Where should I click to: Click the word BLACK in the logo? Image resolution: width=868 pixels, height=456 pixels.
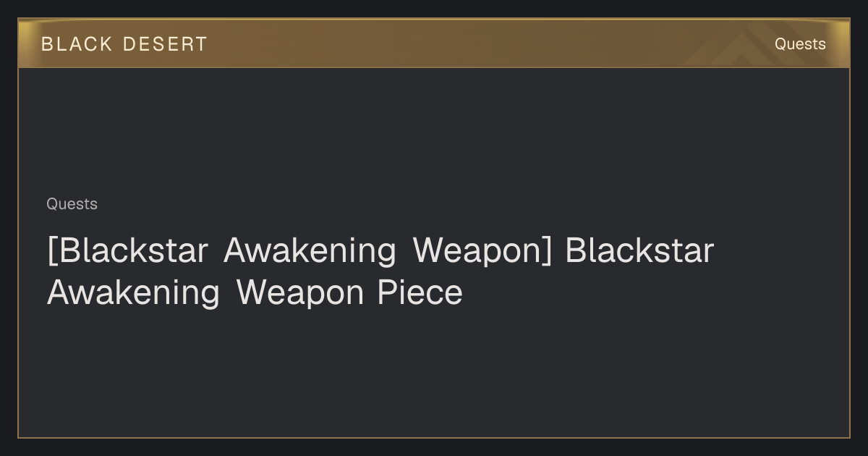pos(77,44)
